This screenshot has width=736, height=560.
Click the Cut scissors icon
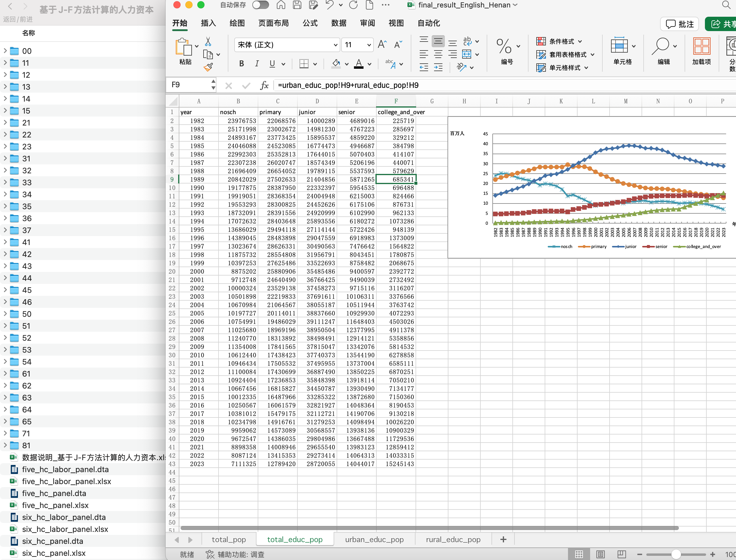click(208, 42)
